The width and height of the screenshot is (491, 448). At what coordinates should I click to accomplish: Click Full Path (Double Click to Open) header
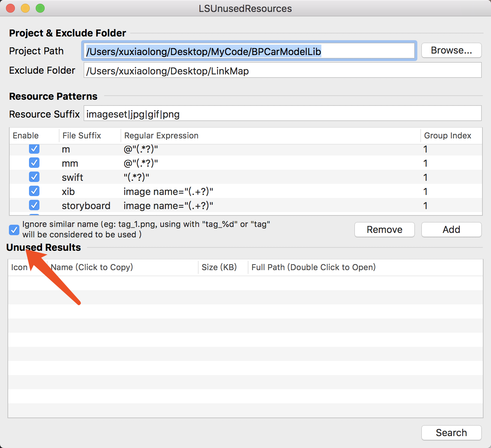(x=365, y=268)
